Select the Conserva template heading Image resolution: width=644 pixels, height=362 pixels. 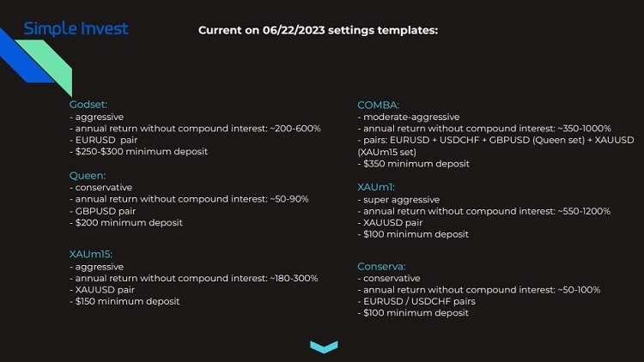click(381, 267)
